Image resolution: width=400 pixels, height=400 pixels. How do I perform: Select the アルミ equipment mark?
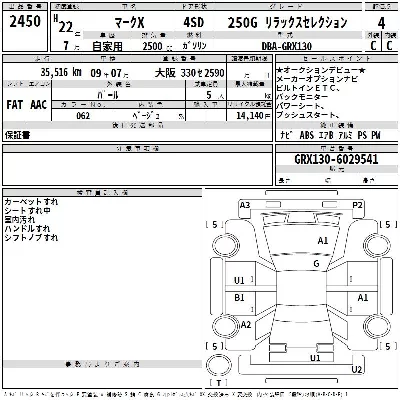pos(345,135)
